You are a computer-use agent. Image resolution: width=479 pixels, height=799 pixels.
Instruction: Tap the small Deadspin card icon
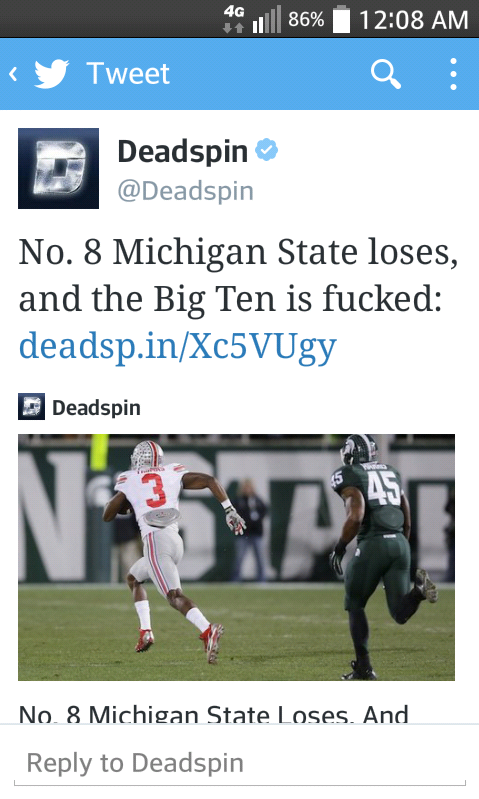32,407
